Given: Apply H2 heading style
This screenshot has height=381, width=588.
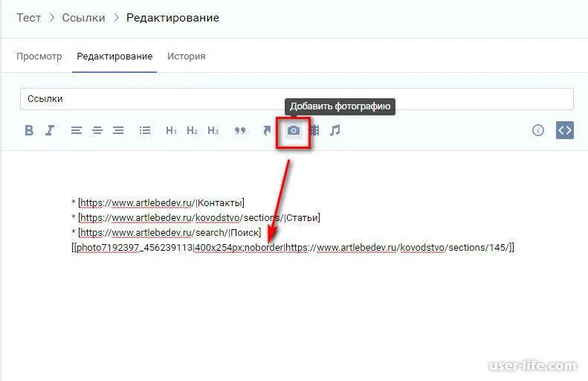Looking at the screenshot, I should (192, 130).
